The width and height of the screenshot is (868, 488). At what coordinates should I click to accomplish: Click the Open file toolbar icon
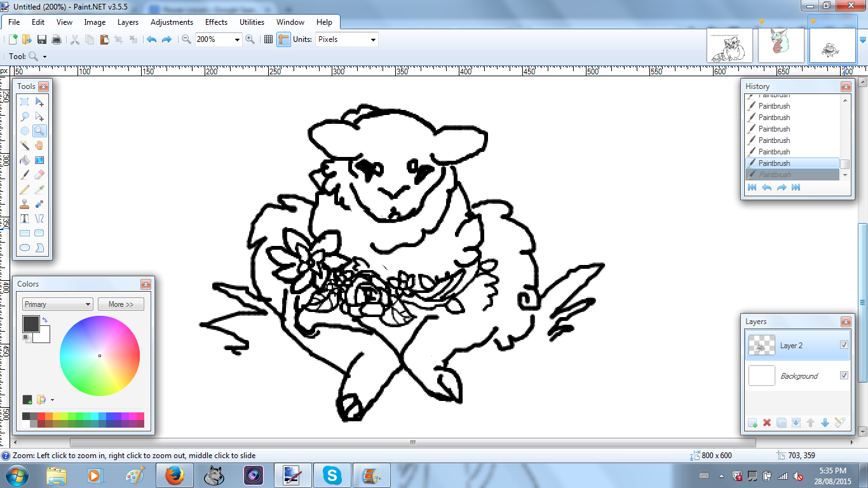click(x=27, y=39)
